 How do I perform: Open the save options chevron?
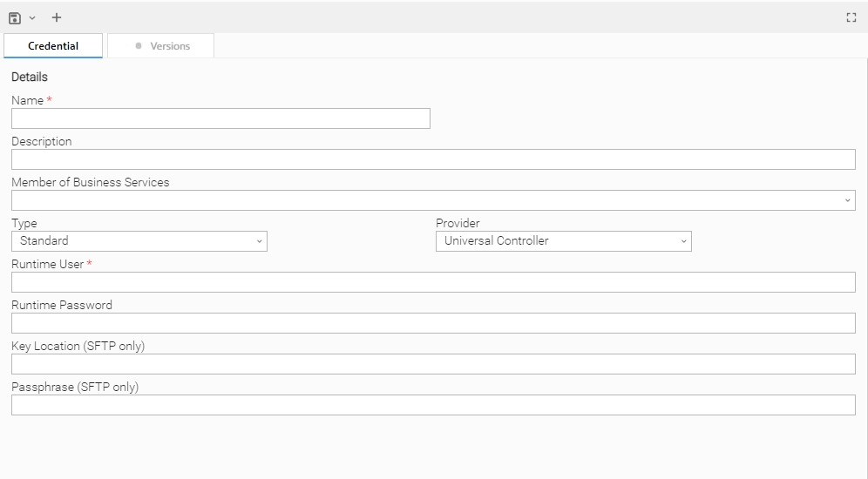pos(32,17)
